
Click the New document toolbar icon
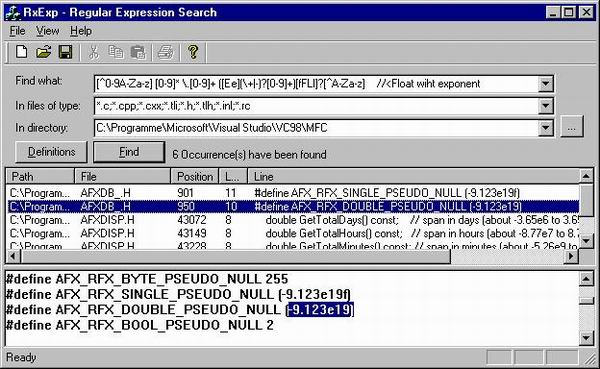pos(22,52)
